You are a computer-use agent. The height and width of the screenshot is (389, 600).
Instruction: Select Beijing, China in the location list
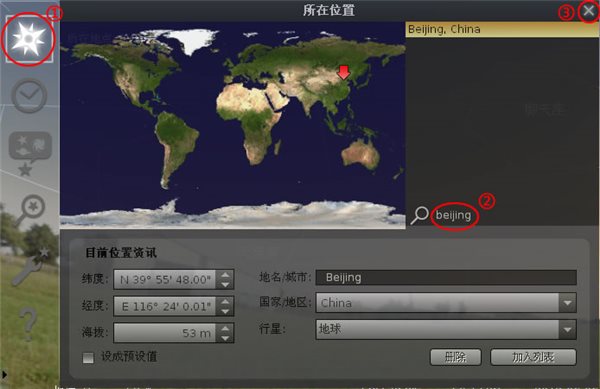point(502,29)
